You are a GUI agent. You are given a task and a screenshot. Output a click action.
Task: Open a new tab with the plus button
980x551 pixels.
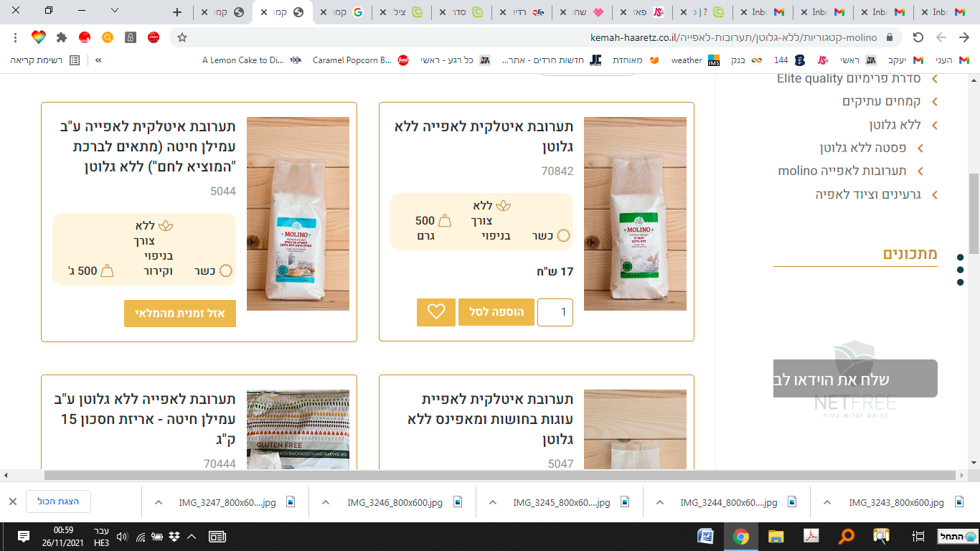(x=178, y=11)
